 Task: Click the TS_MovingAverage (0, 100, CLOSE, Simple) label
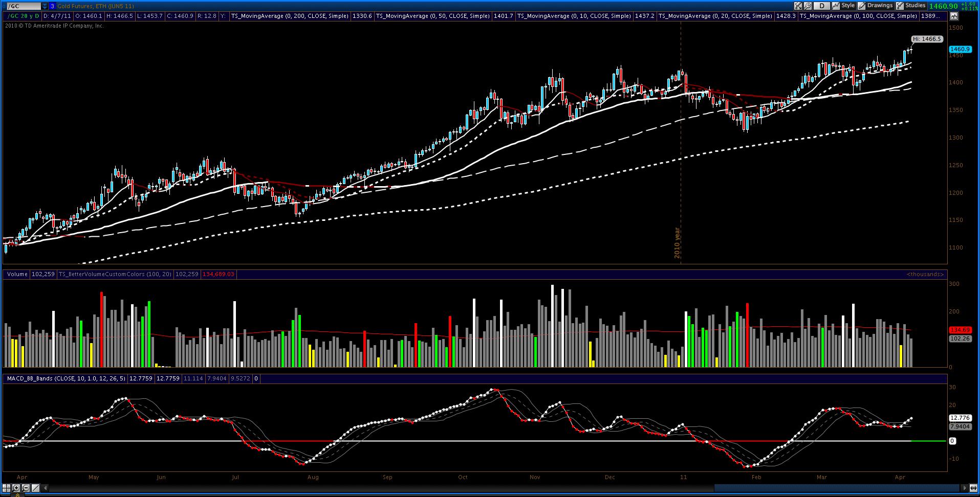pyautogui.click(x=859, y=16)
